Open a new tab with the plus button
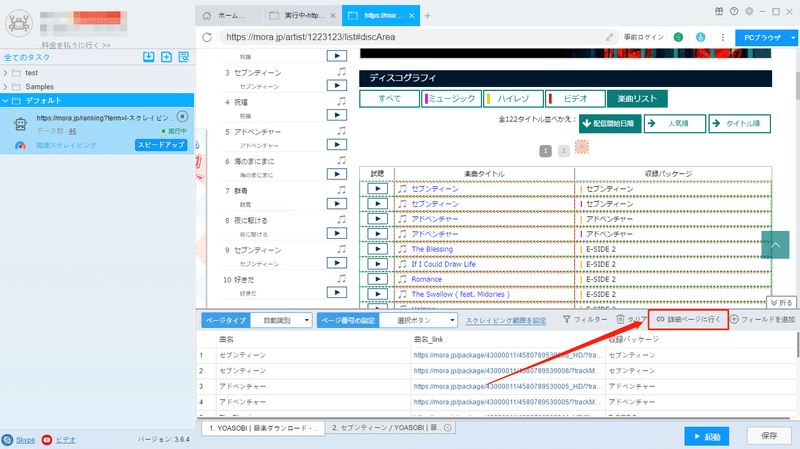800x449 pixels. (428, 16)
